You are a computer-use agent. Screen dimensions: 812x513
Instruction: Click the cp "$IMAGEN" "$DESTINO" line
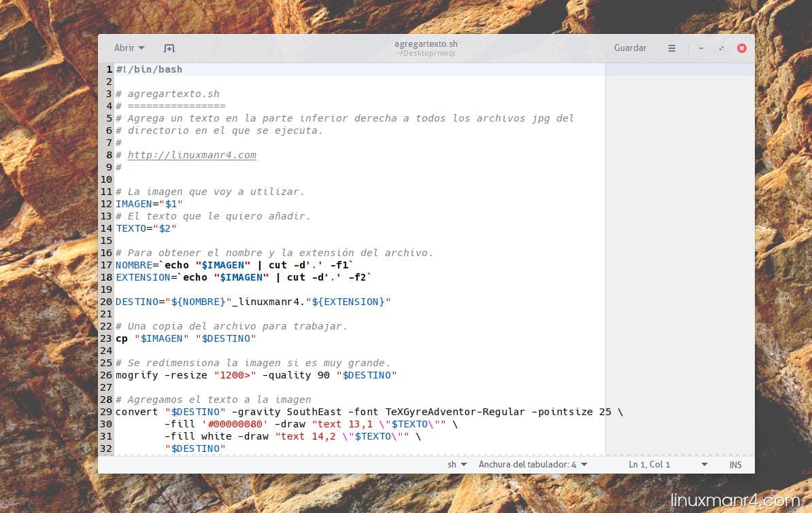coord(186,338)
